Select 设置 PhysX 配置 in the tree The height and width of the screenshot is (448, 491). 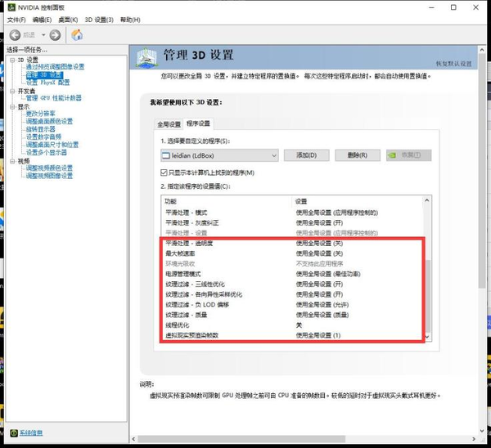[x=48, y=83]
